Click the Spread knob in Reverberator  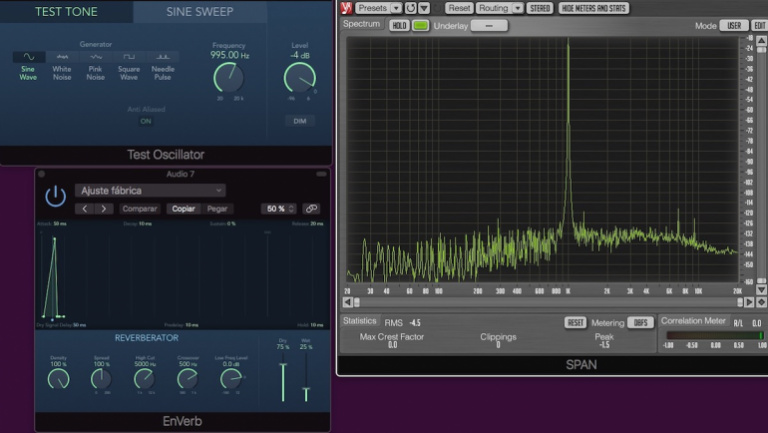(101, 379)
